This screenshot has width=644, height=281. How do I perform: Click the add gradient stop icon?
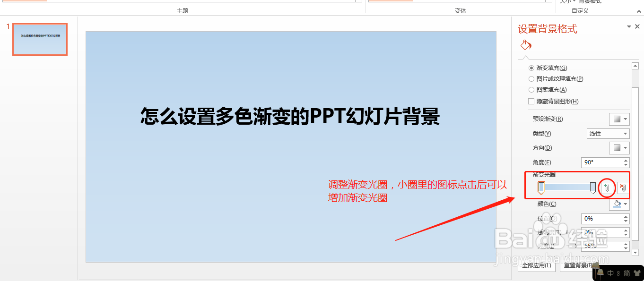pyautogui.click(x=607, y=188)
